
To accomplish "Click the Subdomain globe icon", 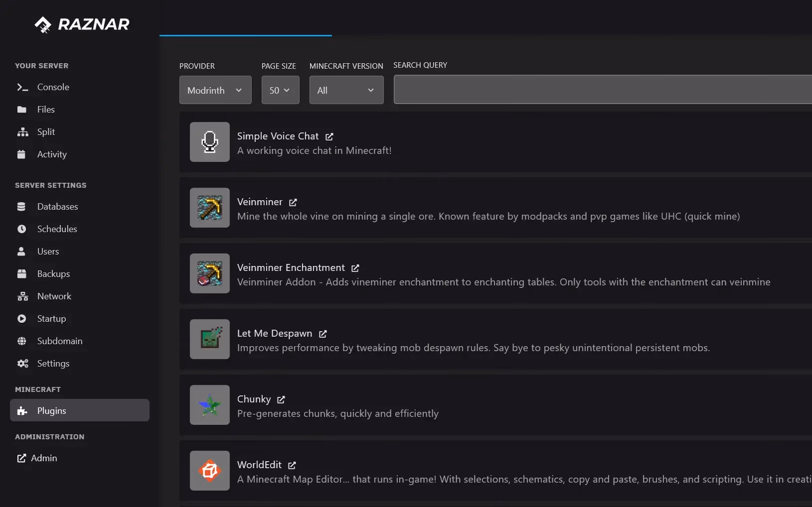I will (22, 341).
